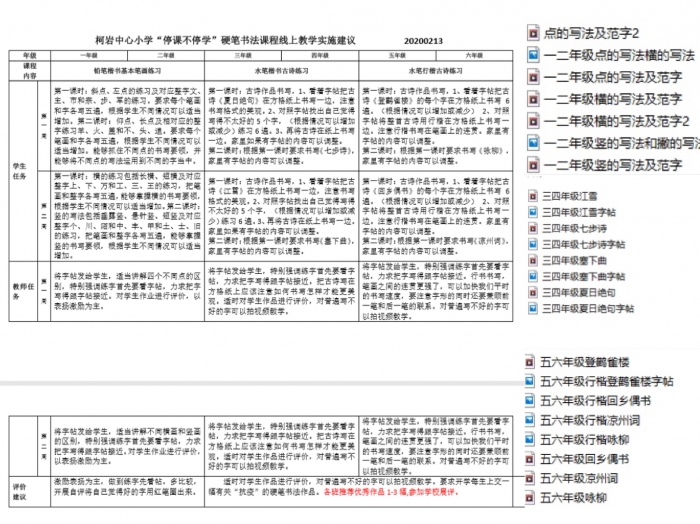Select the 五六年级行楷凉州词 image icon
Screen dimensions: 700x524
tap(529, 421)
